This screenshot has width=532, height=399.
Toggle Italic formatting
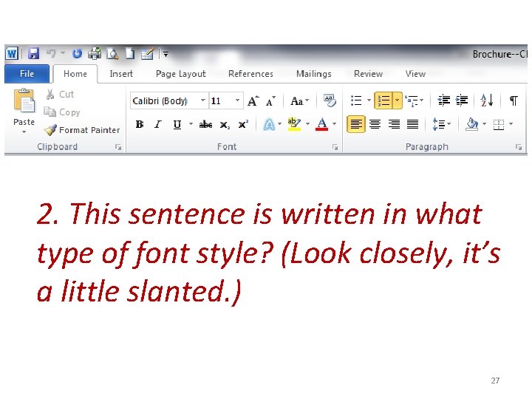point(158,125)
